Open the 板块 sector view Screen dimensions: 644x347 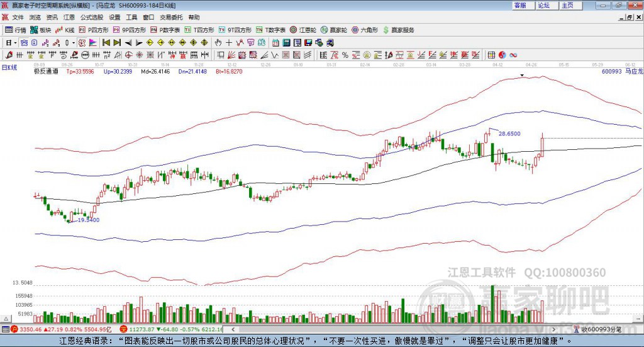click(x=41, y=30)
